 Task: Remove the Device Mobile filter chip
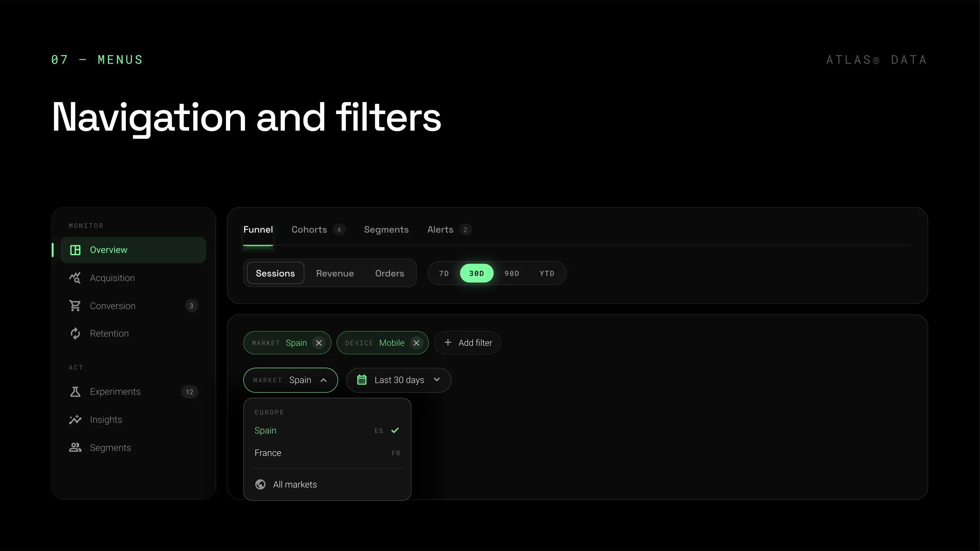click(x=416, y=343)
